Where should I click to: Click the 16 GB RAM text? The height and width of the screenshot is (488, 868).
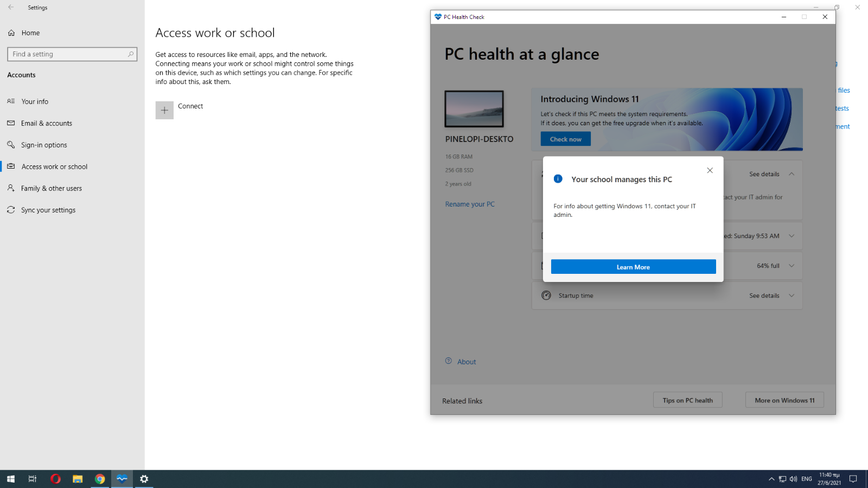(x=459, y=157)
